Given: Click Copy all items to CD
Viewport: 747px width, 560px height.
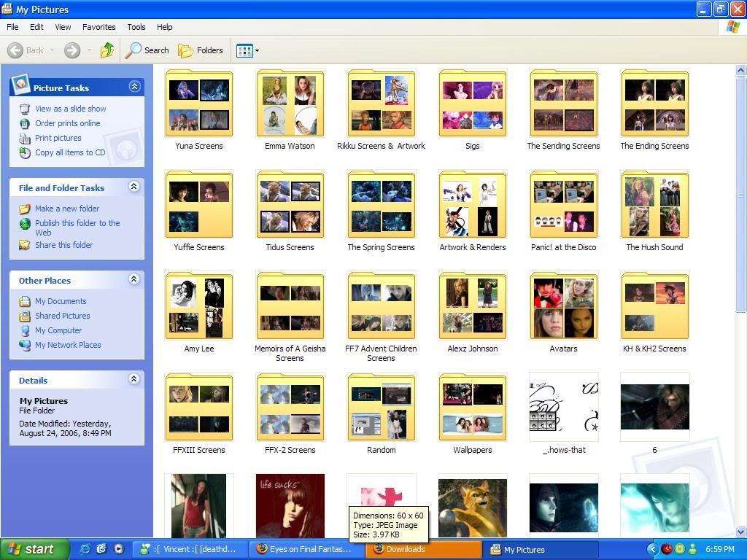Looking at the screenshot, I should (x=70, y=152).
